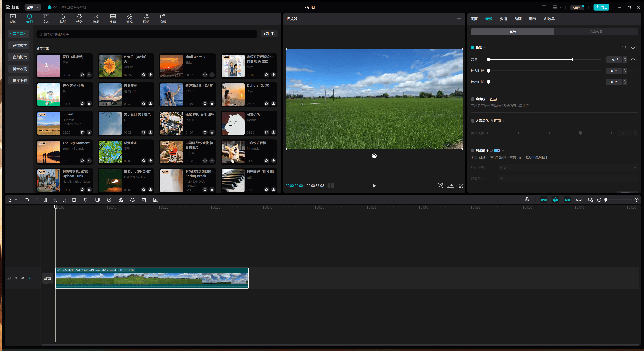
Task: Collapse the 视频翻译 section arrow
Action: click(503, 150)
